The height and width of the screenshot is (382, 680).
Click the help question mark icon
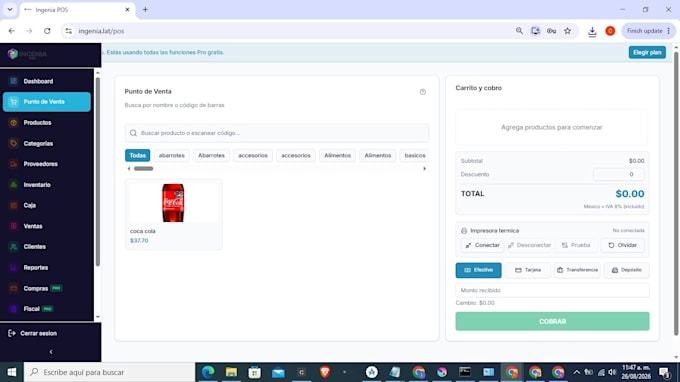(423, 92)
